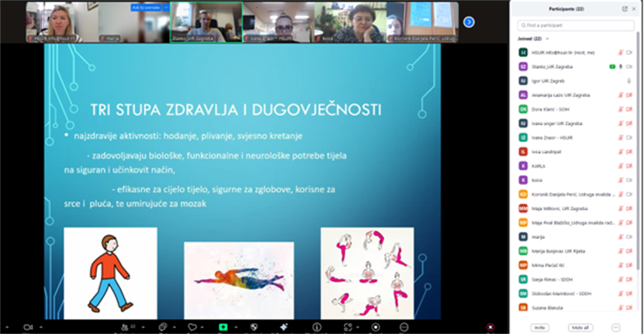
Task: Show next video thumbnails with blue arrow
Action: (x=469, y=22)
